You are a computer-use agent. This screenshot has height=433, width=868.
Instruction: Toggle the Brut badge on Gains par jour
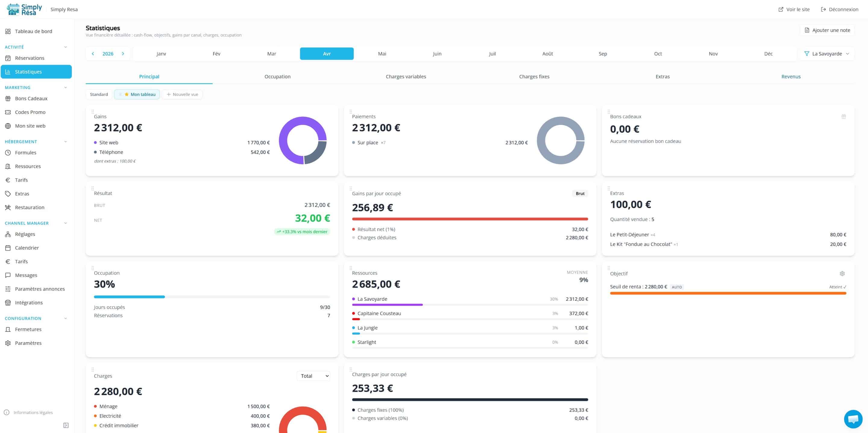tap(580, 194)
